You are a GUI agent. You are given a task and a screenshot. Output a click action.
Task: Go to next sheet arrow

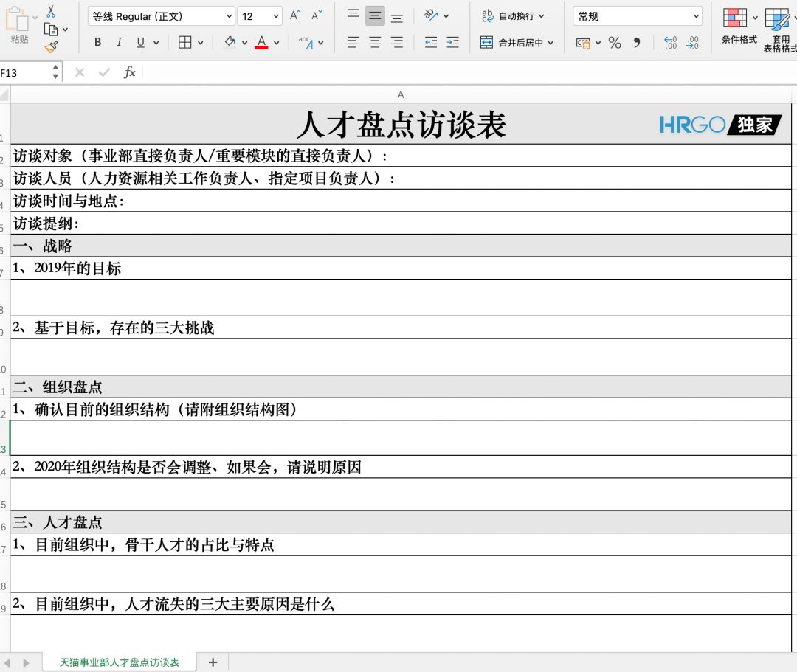pos(26,663)
